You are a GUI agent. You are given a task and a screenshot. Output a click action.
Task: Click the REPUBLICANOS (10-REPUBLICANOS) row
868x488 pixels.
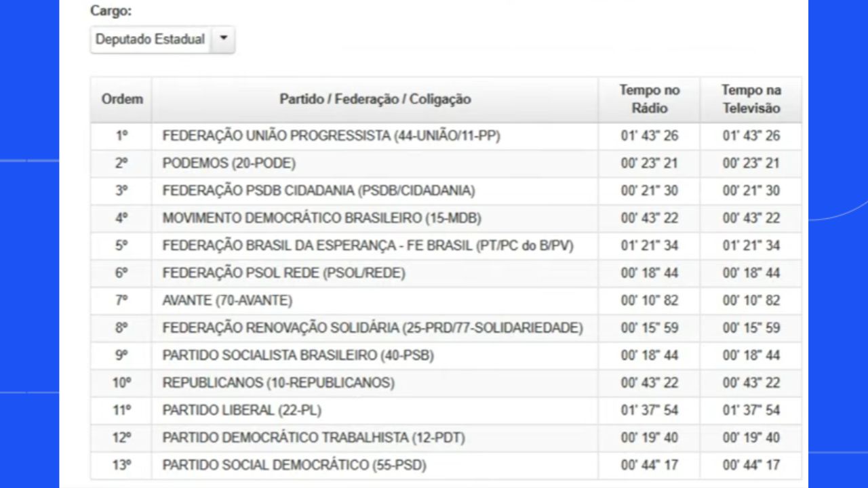(x=446, y=383)
